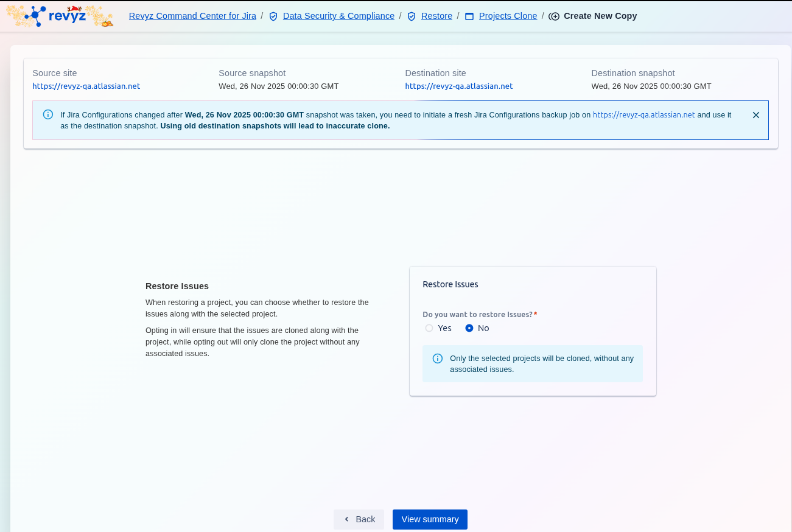Navigate to Restore breadcrumb link
This screenshot has height=532, width=792.
(436, 16)
